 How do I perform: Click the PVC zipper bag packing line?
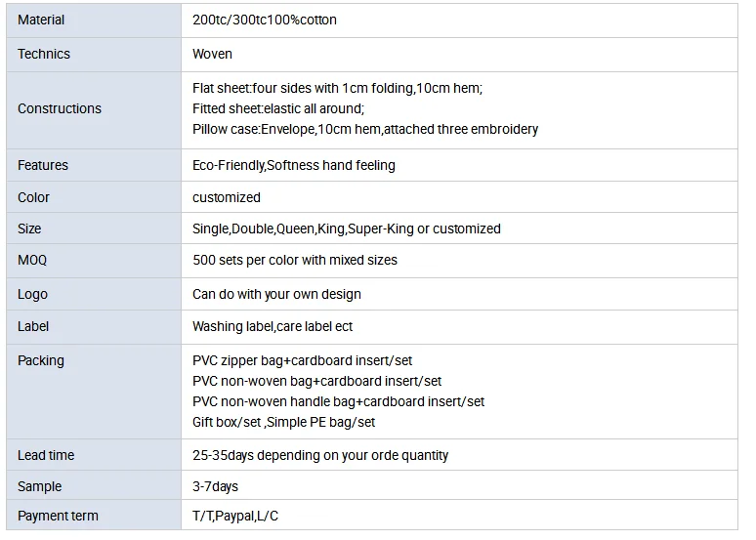tap(303, 360)
